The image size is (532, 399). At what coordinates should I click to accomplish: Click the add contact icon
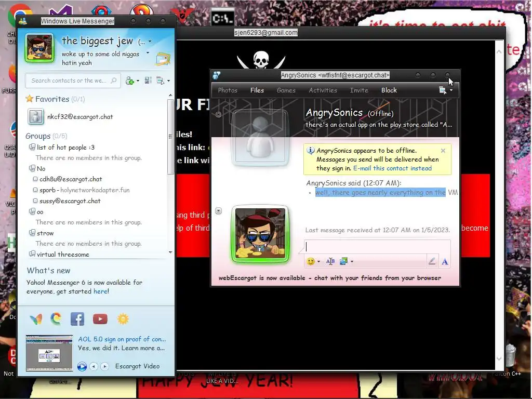(129, 81)
